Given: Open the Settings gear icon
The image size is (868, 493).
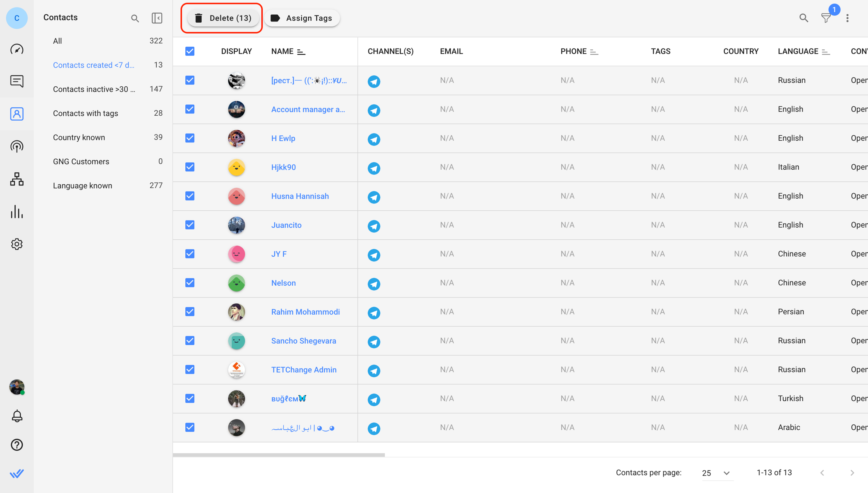Looking at the screenshot, I should [17, 244].
